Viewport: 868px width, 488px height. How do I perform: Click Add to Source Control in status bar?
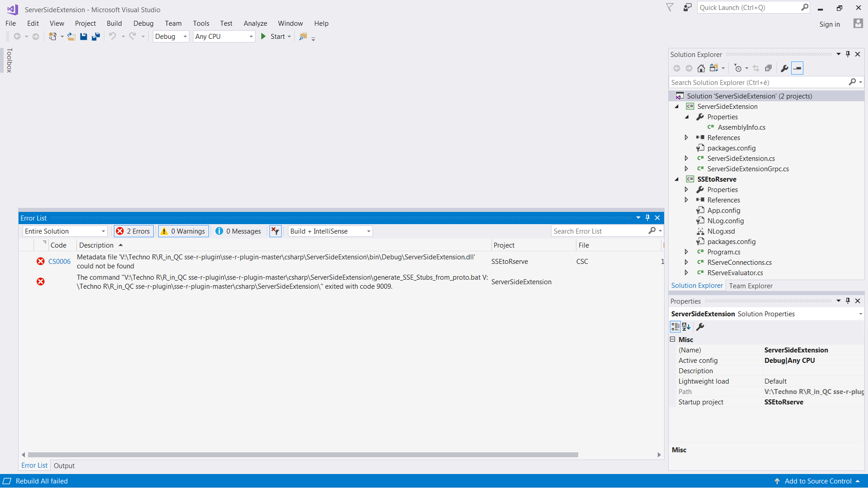click(x=818, y=481)
